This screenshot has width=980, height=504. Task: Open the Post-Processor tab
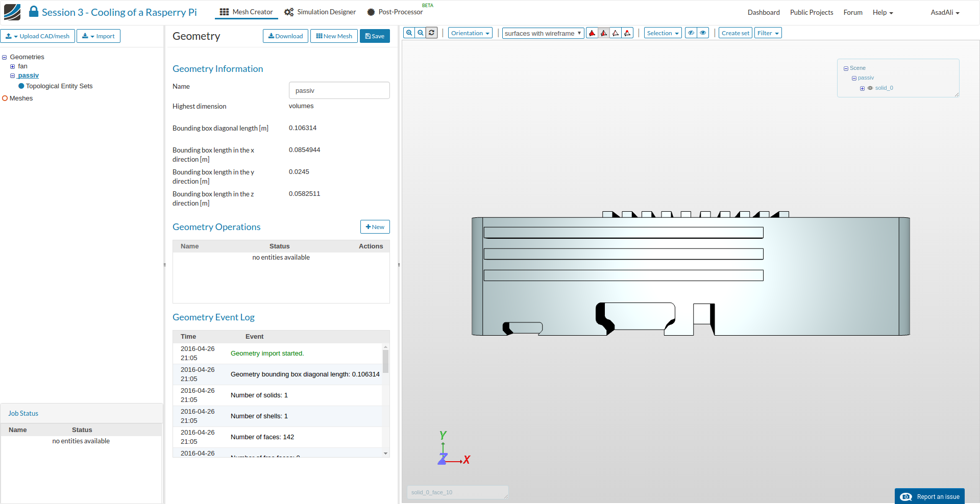tap(395, 12)
